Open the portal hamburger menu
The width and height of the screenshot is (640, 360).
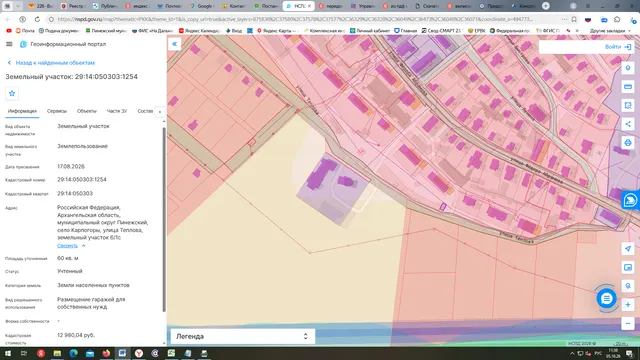pyautogui.click(x=9, y=44)
